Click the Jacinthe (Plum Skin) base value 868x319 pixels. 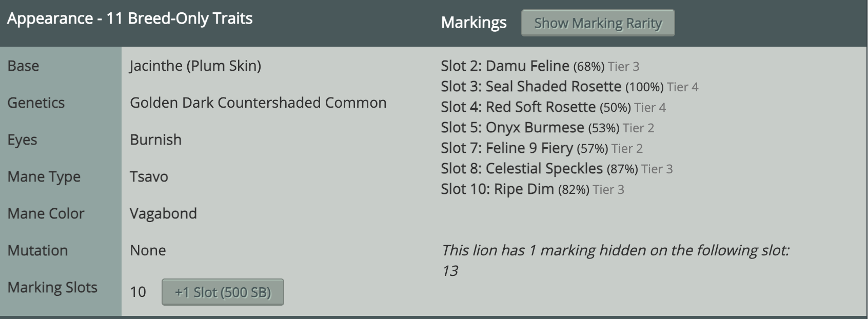[x=195, y=66]
